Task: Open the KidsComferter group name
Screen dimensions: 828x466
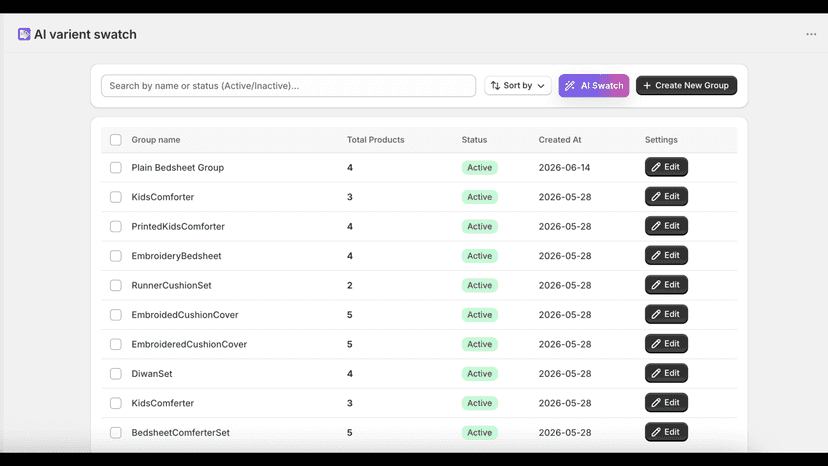Action: pyautogui.click(x=163, y=403)
